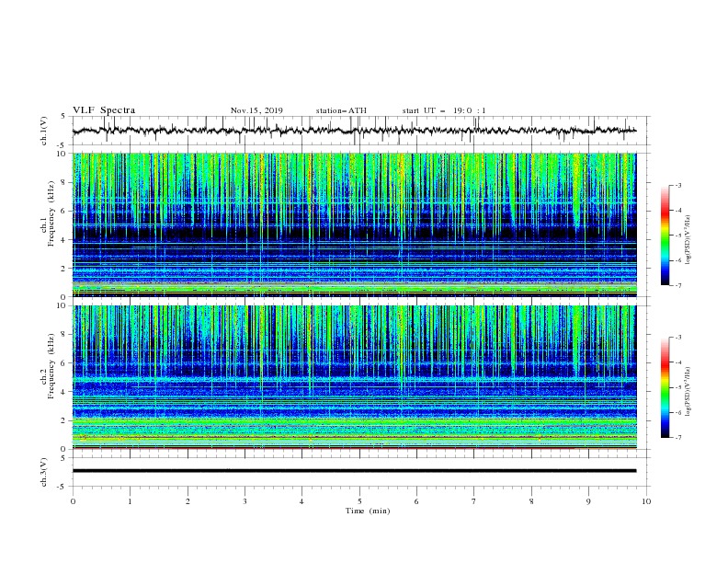Click the ch.1 color bar "log(PSD)(V²/Hz)" label
Image resolution: width=728 pixels, height=563 pixels.
pyautogui.click(x=688, y=240)
